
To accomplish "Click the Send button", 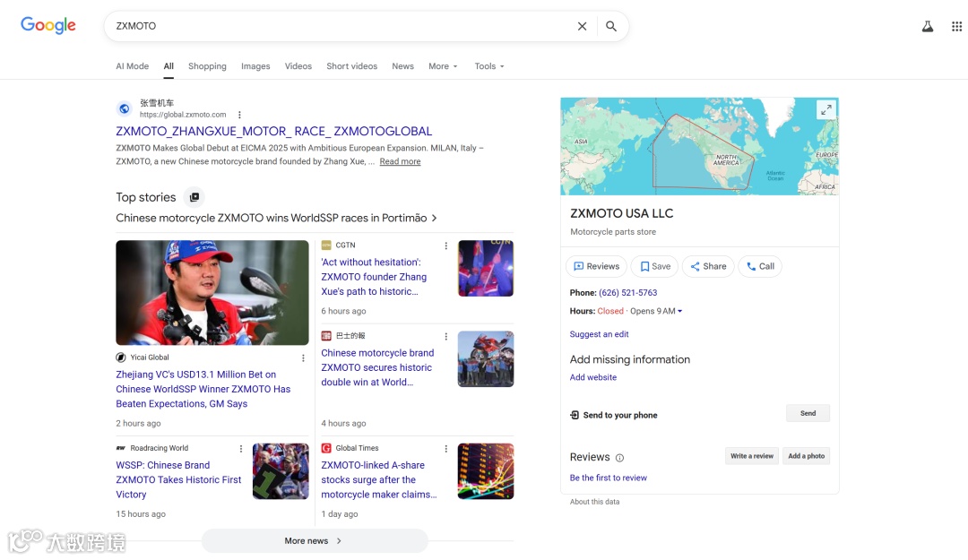I will [x=808, y=413].
